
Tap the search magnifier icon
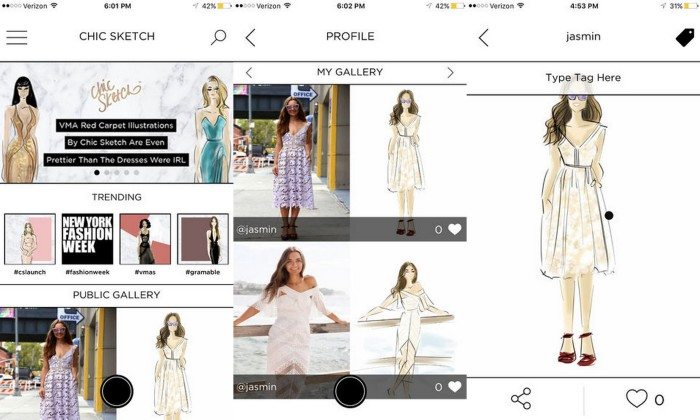tap(218, 38)
